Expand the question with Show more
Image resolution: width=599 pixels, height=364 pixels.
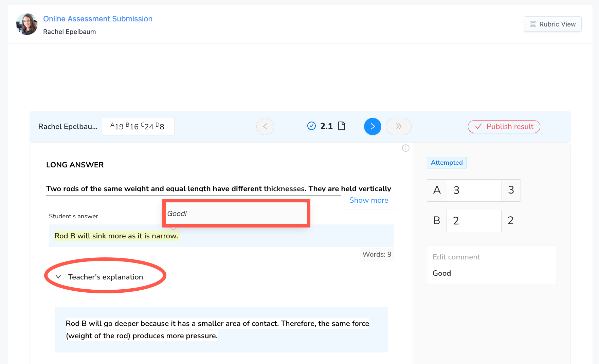(368, 200)
